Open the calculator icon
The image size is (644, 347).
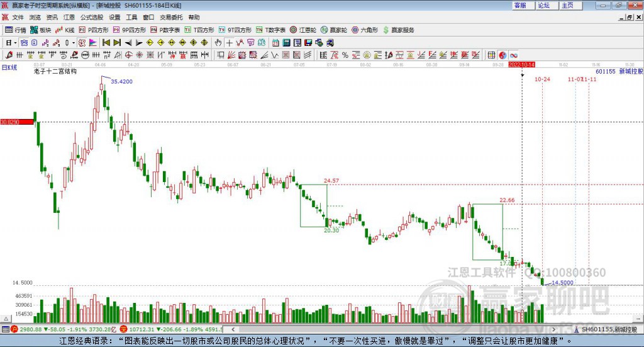[286, 43]
